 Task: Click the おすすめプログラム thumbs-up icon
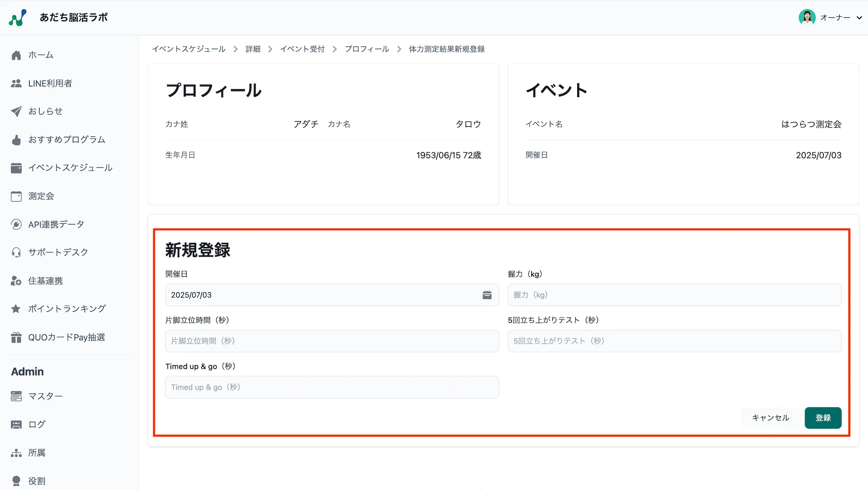click(x=16, y=140)
